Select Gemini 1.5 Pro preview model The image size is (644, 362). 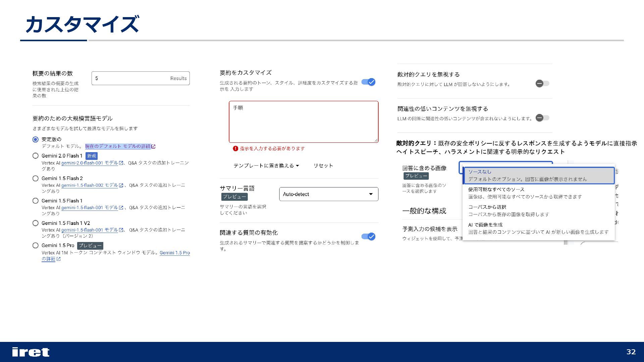(36, 245)
